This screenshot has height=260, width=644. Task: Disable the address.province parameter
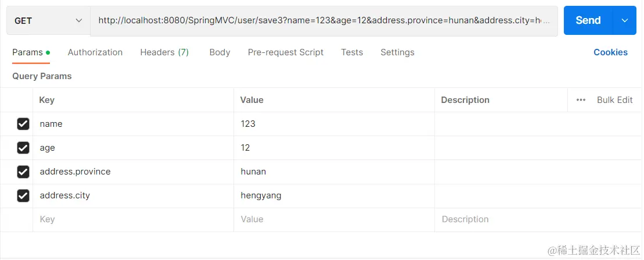(23, 172)
